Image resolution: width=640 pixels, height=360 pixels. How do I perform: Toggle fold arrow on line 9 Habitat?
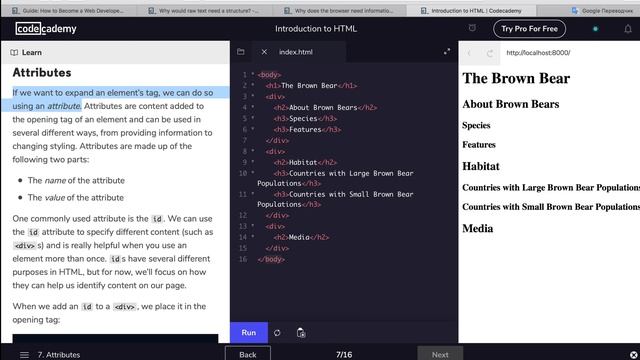click(x=253, y=162)
